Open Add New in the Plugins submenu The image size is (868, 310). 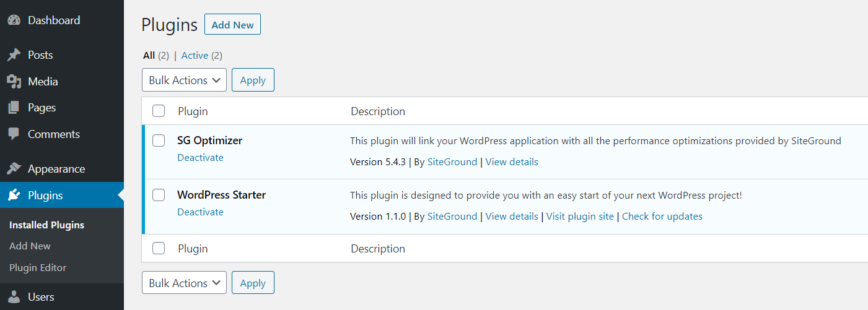(x=30, y=246)
